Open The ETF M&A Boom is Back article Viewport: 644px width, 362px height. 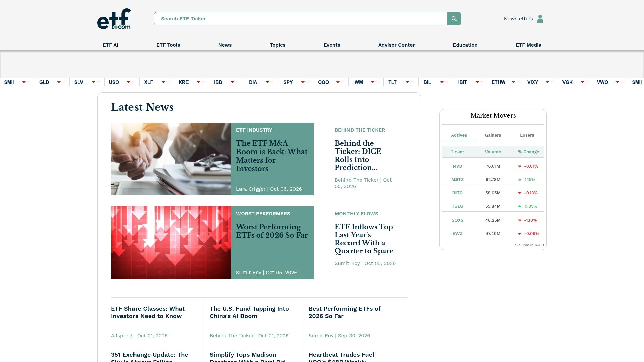pyautogui.click(x=272, y=156)
